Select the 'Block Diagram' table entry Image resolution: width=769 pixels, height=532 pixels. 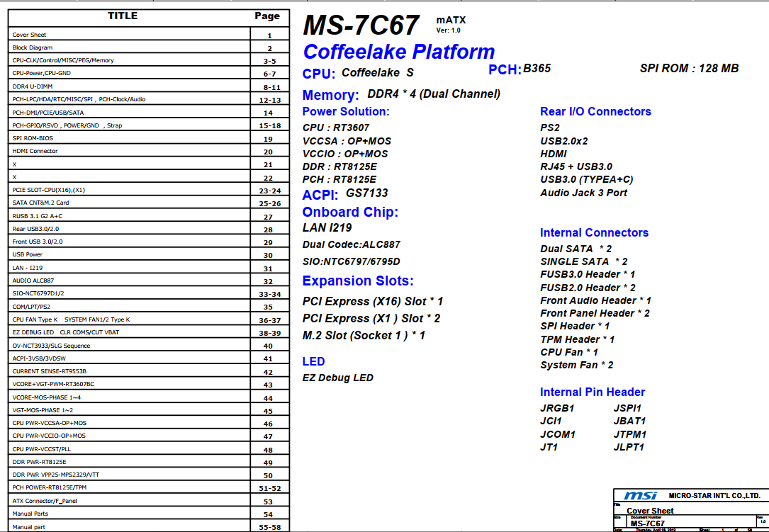pyautogui.click(x=149, y=47)
